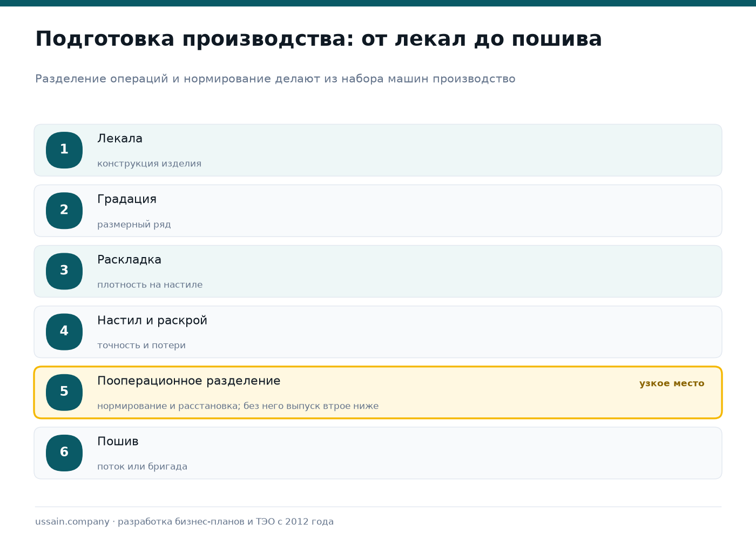This screenshot has height=540, width=756.
Task: Click the number 6 badge beside Пошив
Action: [x=64, y=453]
